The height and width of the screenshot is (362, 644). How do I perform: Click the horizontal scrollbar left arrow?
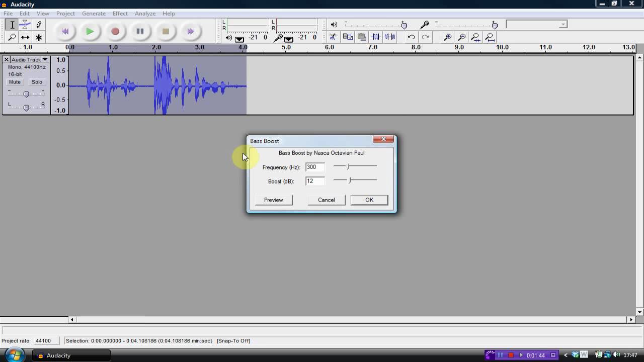pos(72,319)
